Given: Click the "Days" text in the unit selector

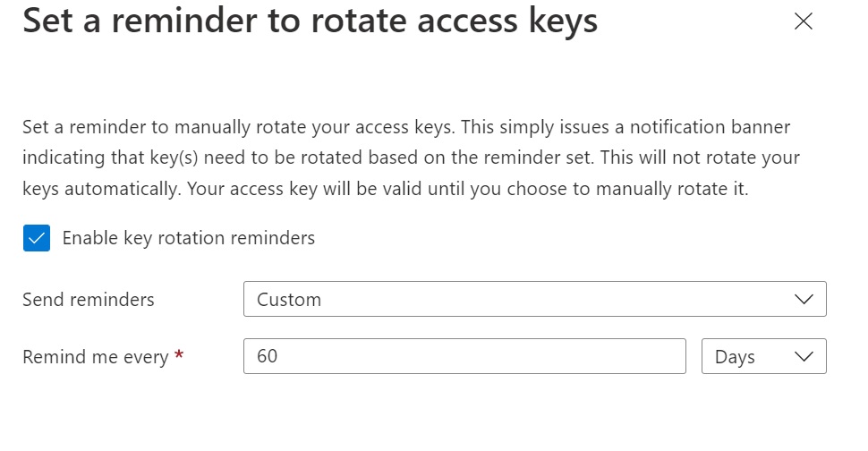Looking at the screenshot, I should pos(735,356).
